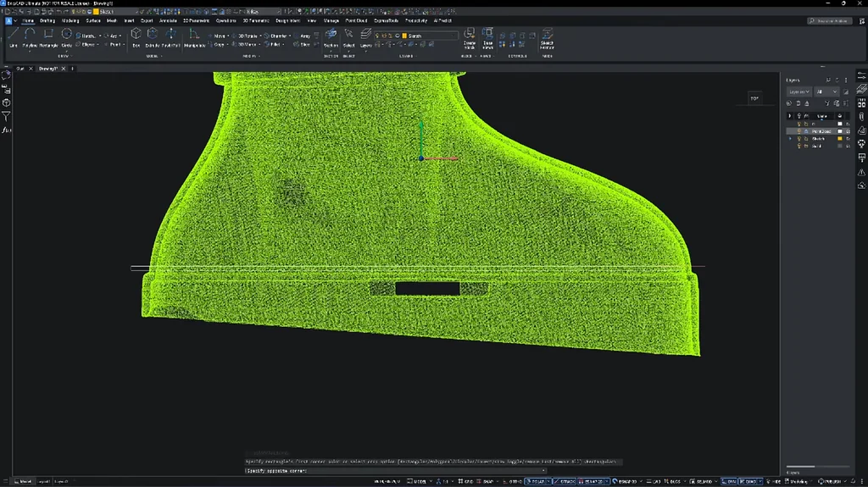Screen dimensions: 868x487
Task: Open the Annotate ribbon tab
Action: click(x=168, y=20)
